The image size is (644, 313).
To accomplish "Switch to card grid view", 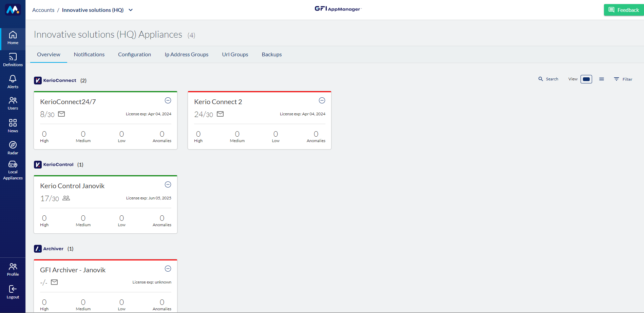I will [586, 79].
